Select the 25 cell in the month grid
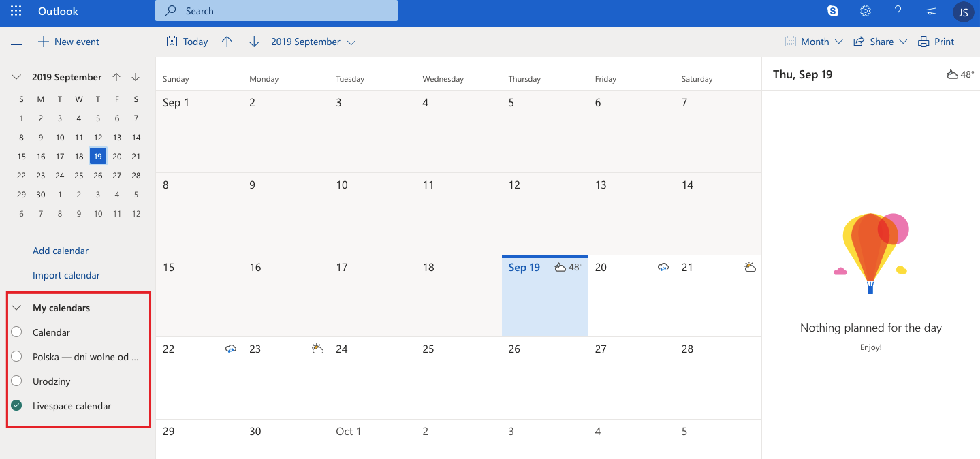 (458, 378)
